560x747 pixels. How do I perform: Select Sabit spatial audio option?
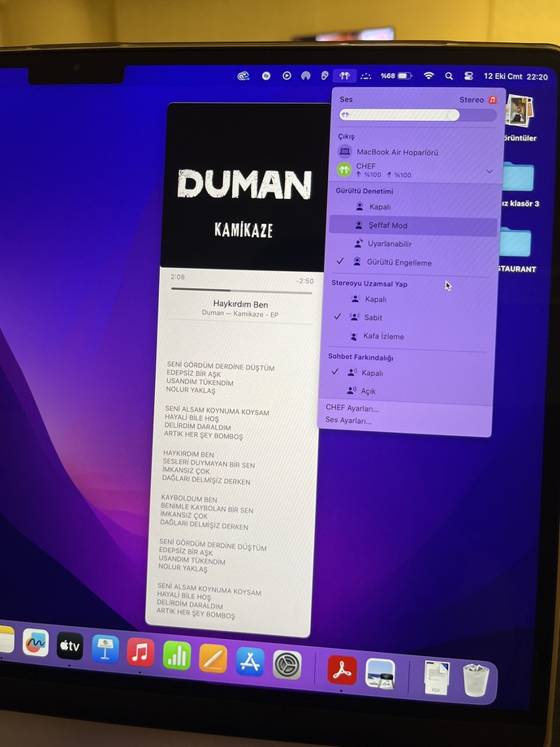[x=408, y=317]
